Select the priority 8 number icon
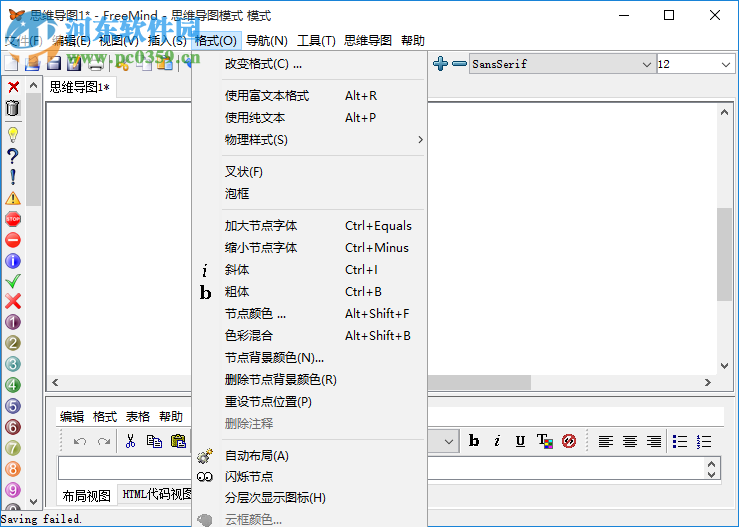739x527 pixels. pos(13,469)
